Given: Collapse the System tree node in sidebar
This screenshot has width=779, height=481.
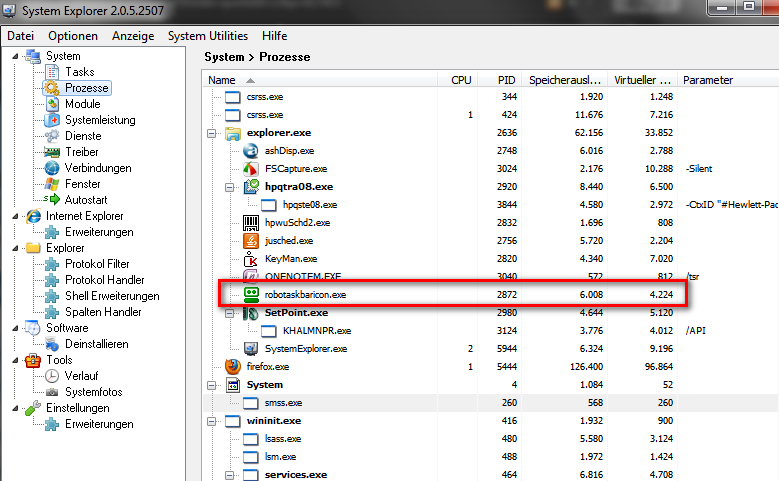Looking at the screenshot, I should pyautogui.click(x=15, y=56).
